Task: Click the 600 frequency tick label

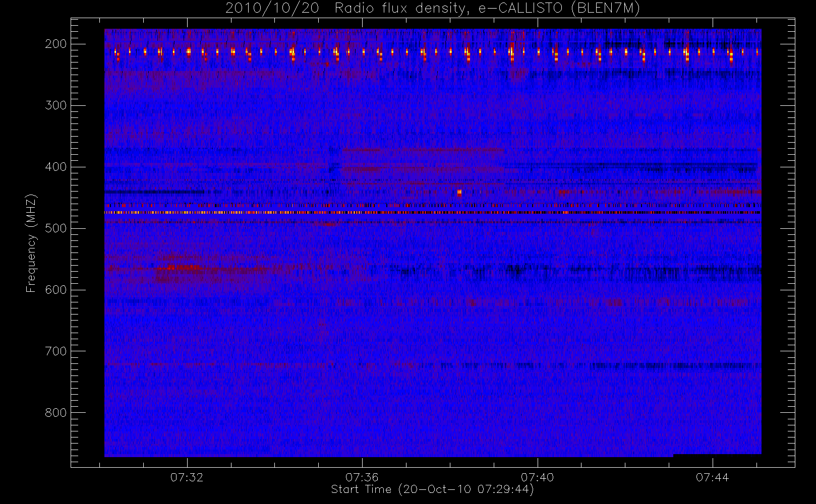Action: 56,290
